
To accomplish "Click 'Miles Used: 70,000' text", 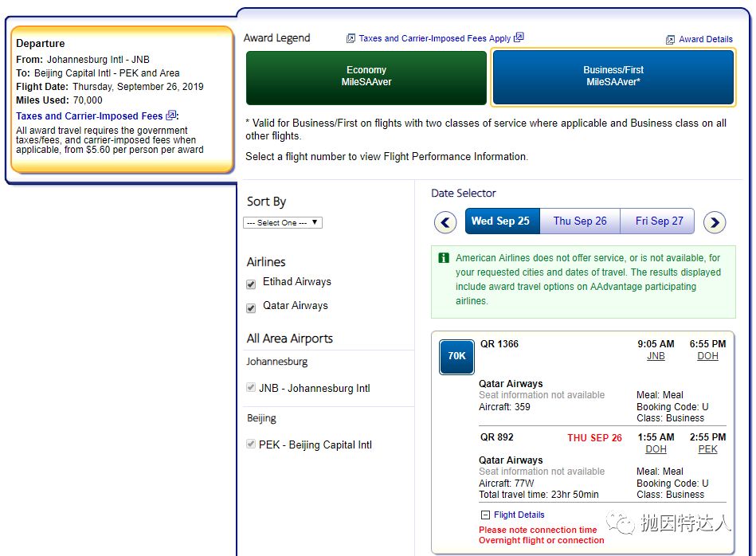I will [59, 100].
